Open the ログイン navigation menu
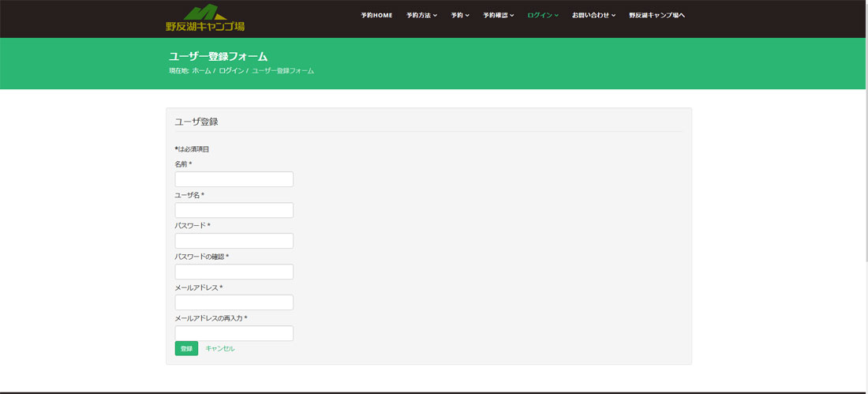This screenshot has width=868, height=394. pos(543,15)
